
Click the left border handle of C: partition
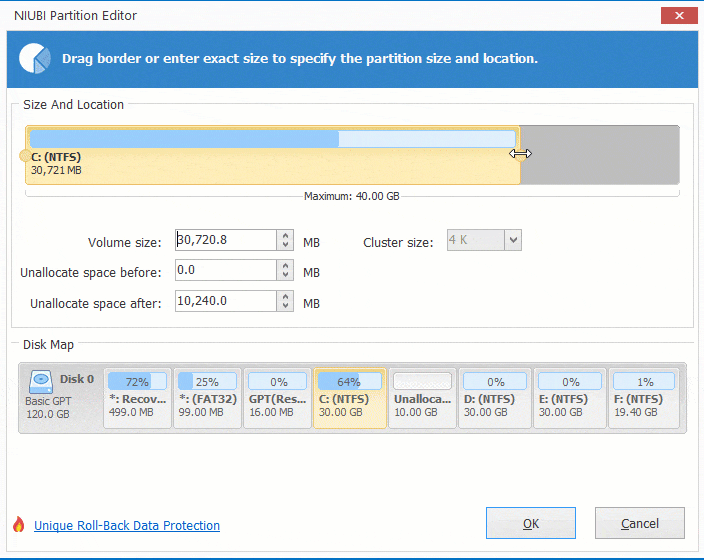click(25, 156)
